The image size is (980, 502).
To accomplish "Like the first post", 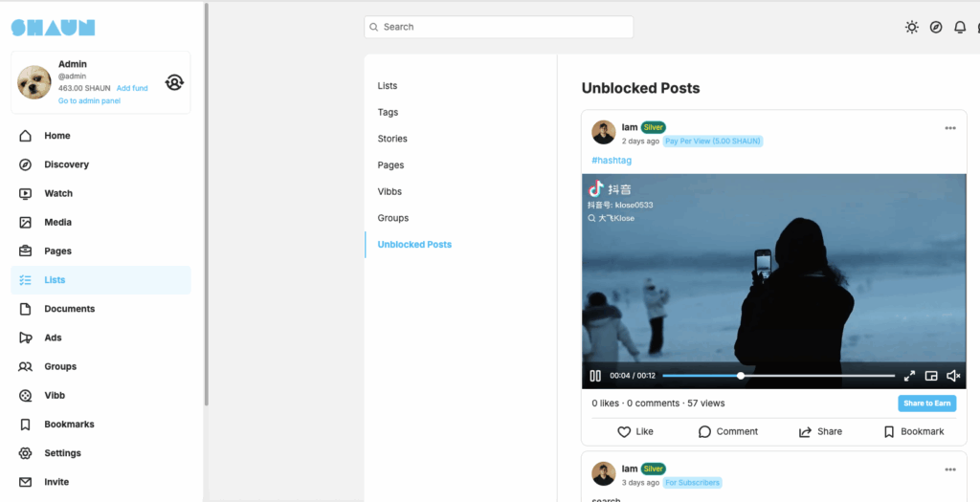I will (x=635, y=431).
